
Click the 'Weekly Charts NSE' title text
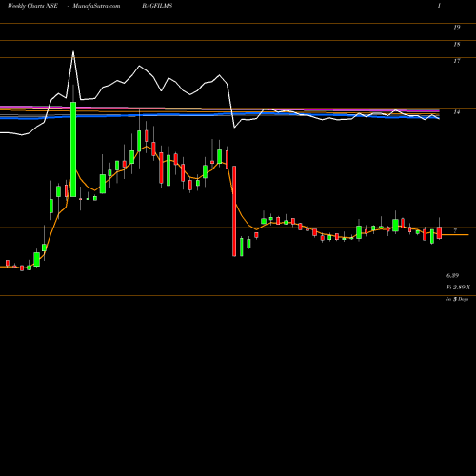click(32, 6)
